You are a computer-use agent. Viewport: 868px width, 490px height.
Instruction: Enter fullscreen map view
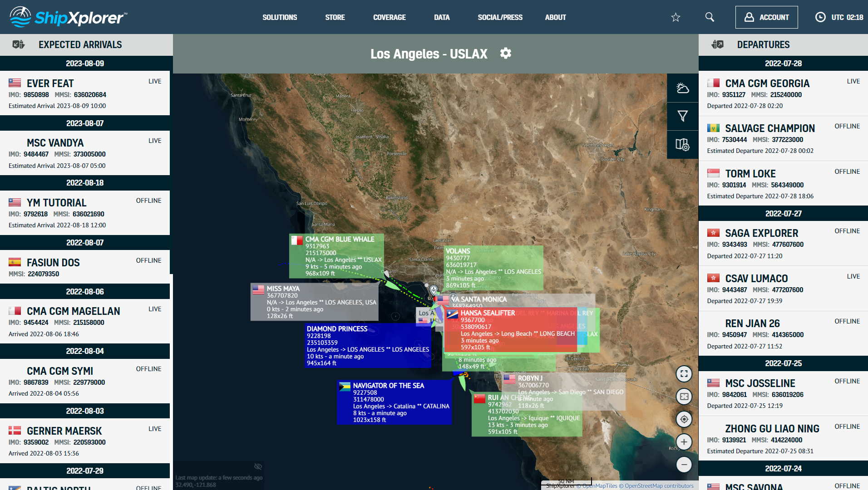(x=684, y=374)
